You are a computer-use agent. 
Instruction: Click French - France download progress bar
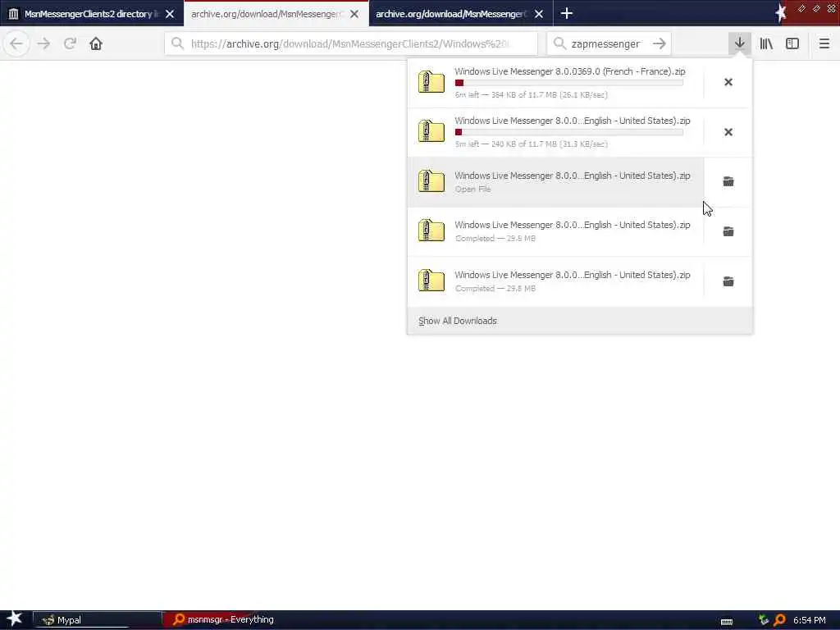pyautogui.click(x=569, y=83)
